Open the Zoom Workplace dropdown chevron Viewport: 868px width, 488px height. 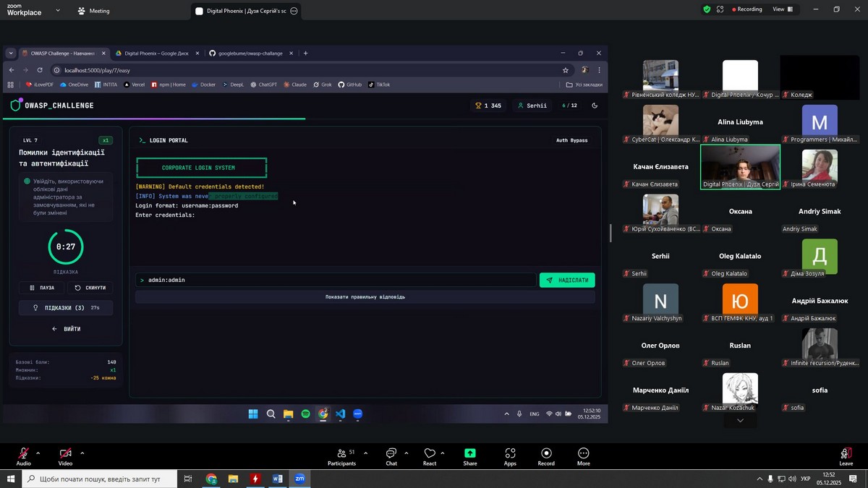click(x=58, y=11)
